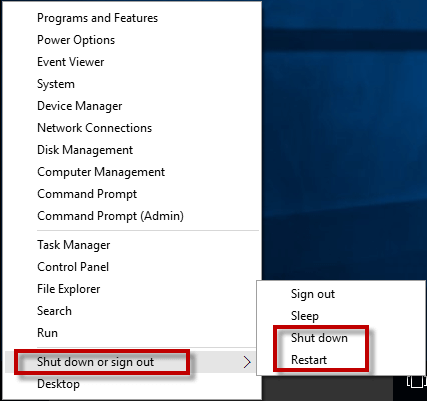This screenshot has width=427, height=401.
Task: Click the Task View icon on taskbar
Action: pos(417,381)
